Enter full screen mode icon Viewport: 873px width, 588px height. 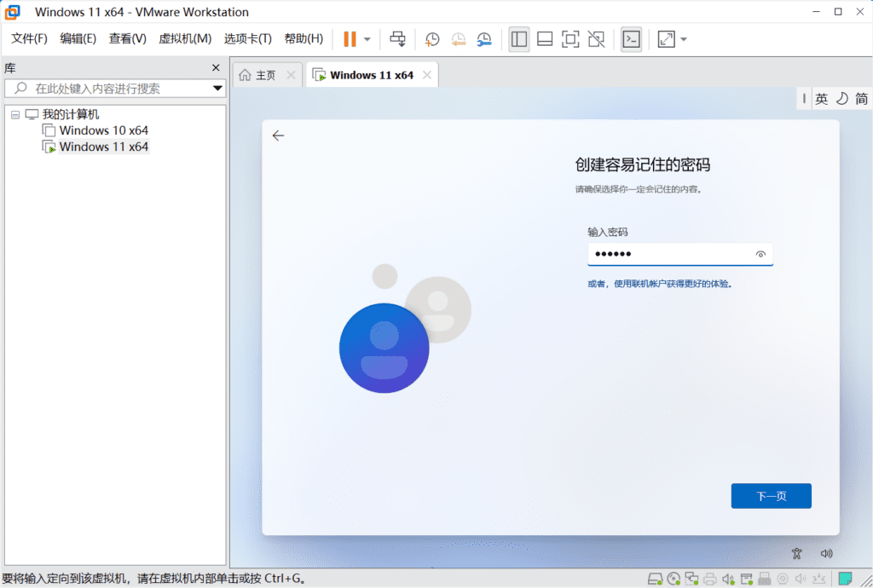click(570, 39)
